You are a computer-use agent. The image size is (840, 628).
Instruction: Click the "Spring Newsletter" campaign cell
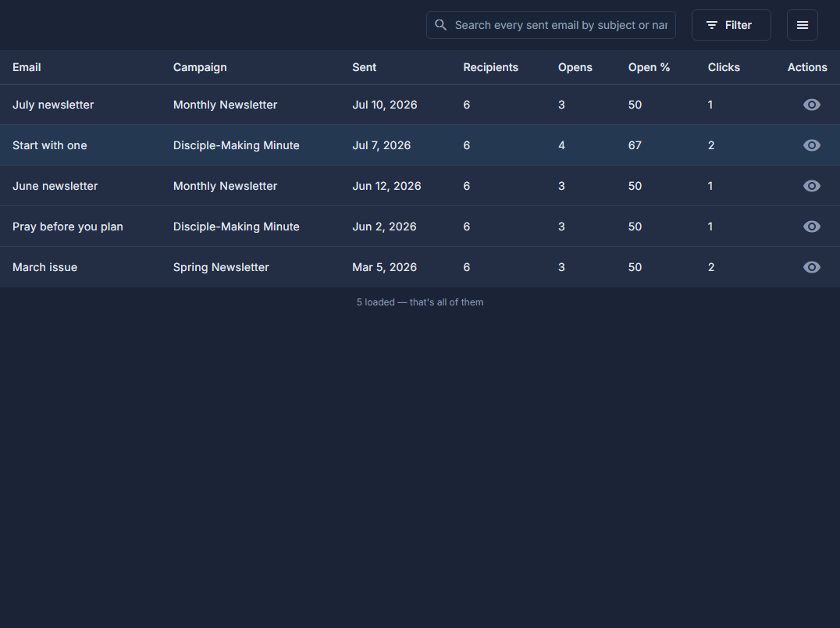221,267
